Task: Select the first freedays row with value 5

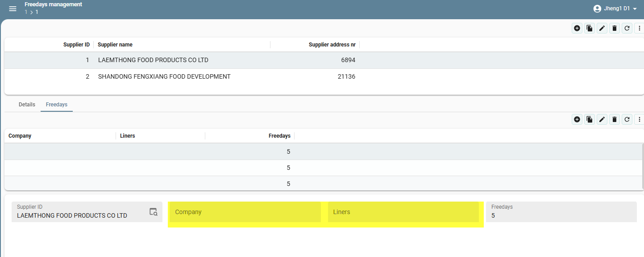Action: click(323, 152)
